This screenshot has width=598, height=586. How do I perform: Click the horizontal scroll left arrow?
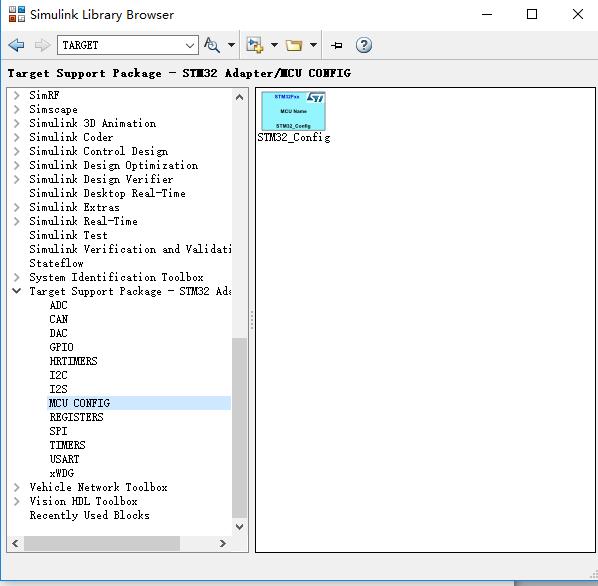[15, 543]
